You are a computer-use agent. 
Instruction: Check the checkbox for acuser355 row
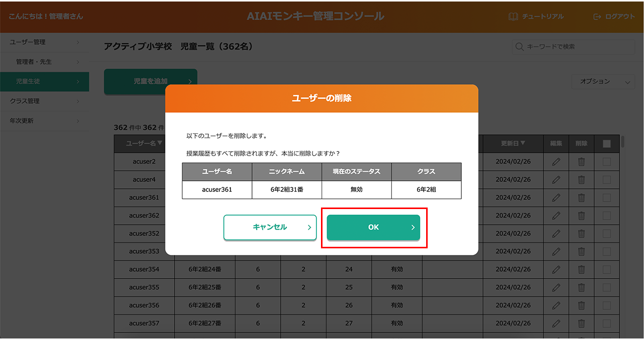607,287
